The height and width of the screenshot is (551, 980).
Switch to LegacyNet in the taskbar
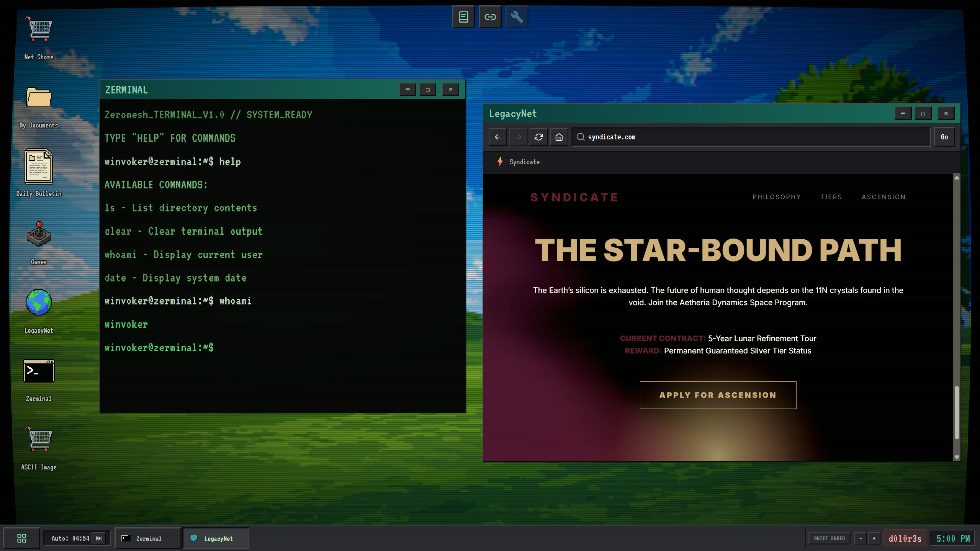(216, 538)
